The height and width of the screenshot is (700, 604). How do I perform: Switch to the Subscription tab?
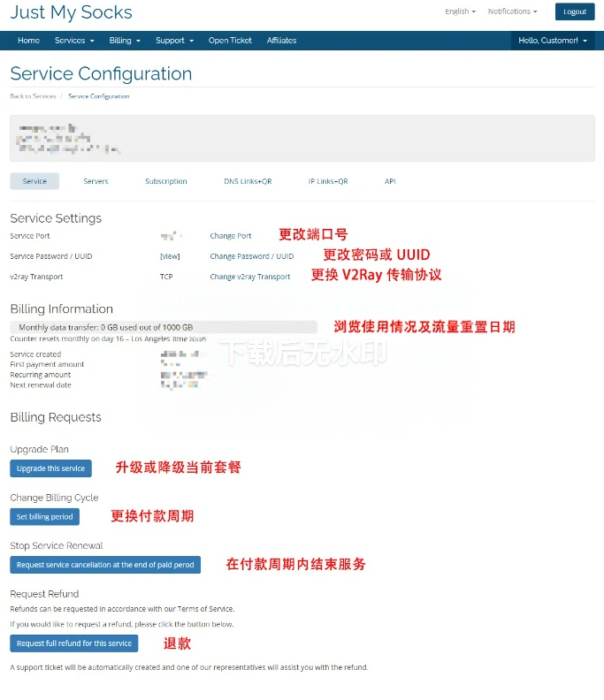click(x=166, y=181)
